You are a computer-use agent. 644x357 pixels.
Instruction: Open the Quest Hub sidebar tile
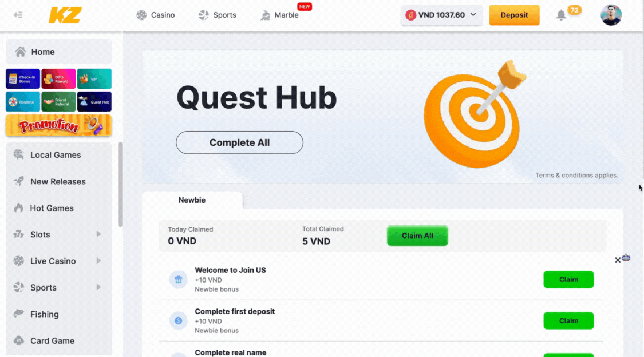pos(94,102)
